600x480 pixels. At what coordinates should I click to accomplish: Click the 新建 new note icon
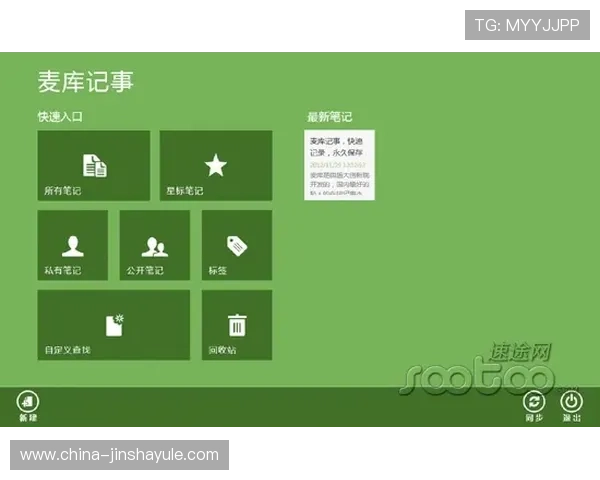coord(28,402)
